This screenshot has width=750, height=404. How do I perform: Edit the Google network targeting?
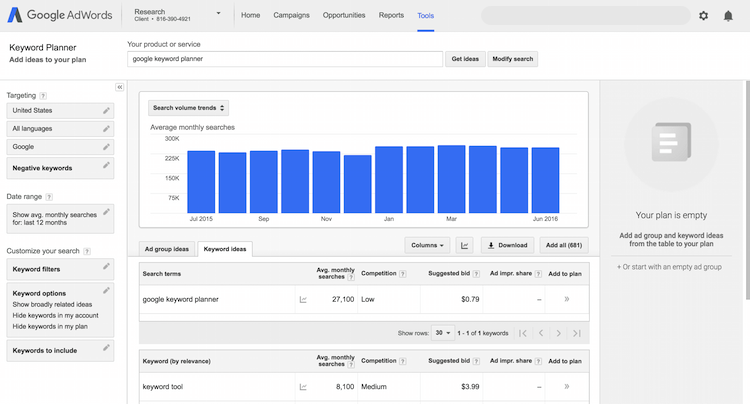[106, 147]
